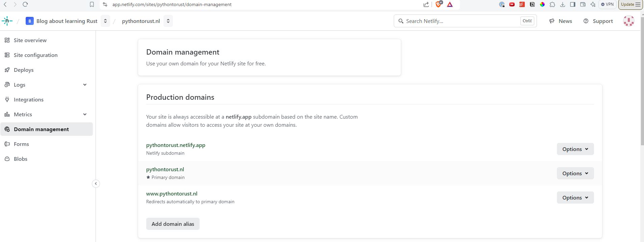Reload the page
Image resolution: width=644 pixels, height=242 pixels.
pos(25,4)
